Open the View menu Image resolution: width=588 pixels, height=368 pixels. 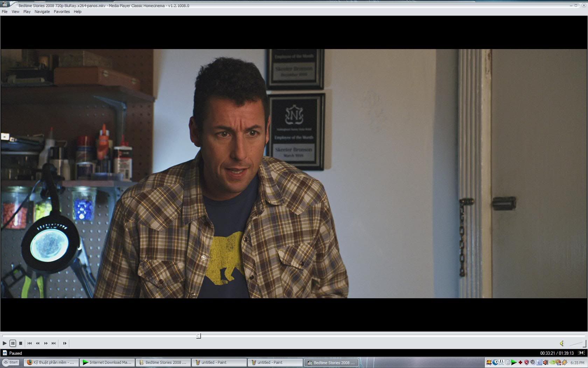[x=15, y=12]
